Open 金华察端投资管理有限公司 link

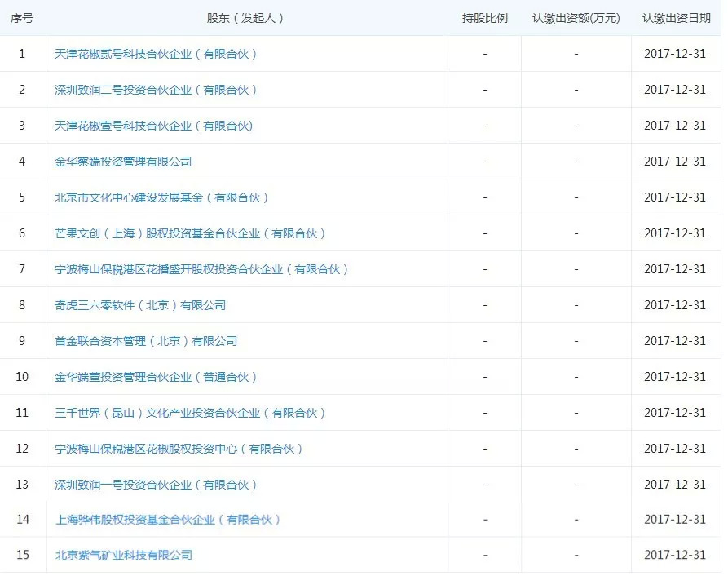[x=123, y=162]
